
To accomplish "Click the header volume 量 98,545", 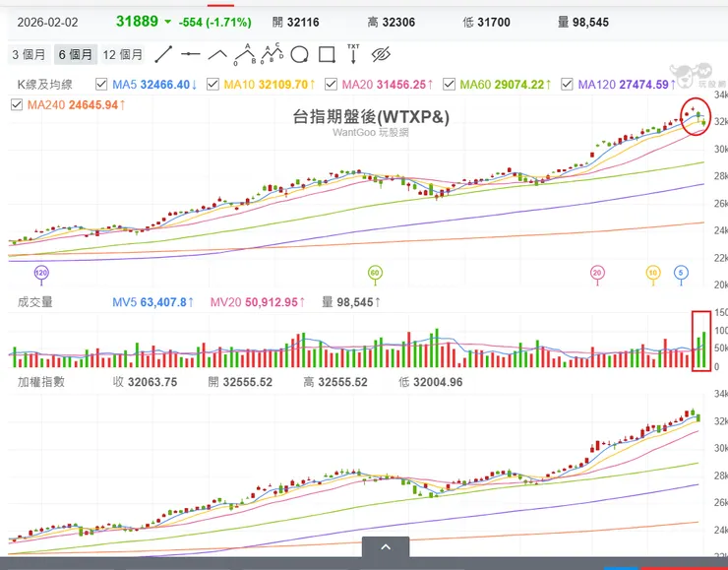I will tap(583, 22).
